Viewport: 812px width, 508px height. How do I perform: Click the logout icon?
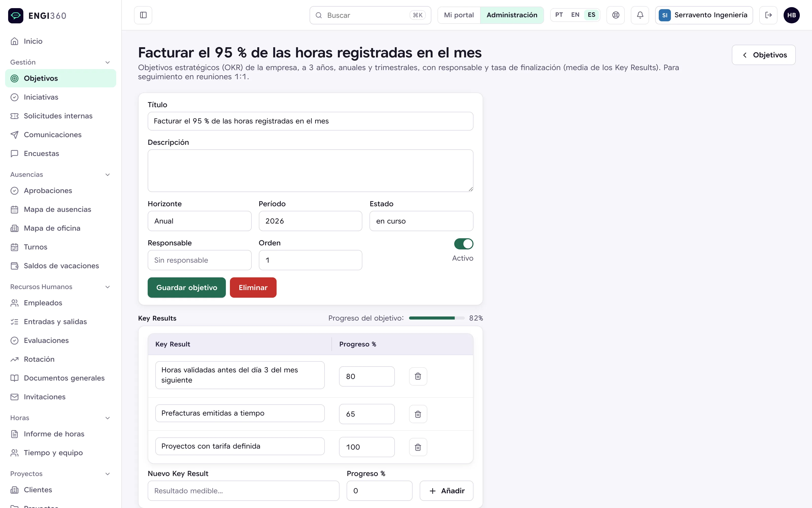768,15
